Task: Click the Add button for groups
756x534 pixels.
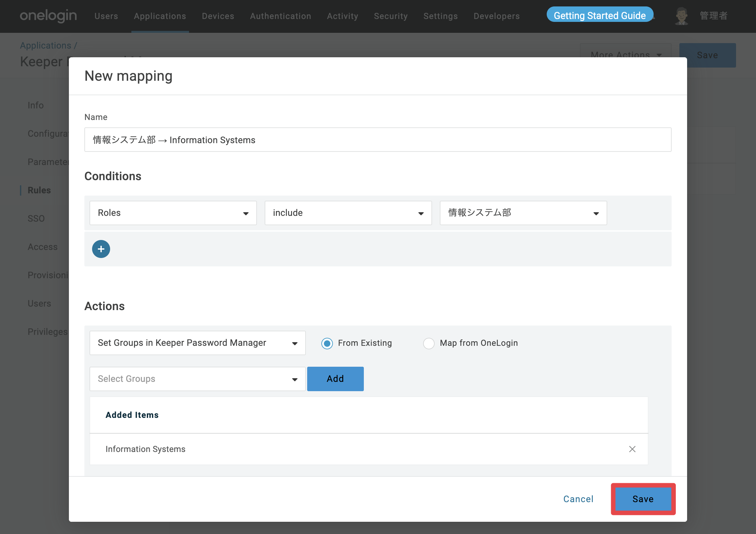Action: (335, 379)
